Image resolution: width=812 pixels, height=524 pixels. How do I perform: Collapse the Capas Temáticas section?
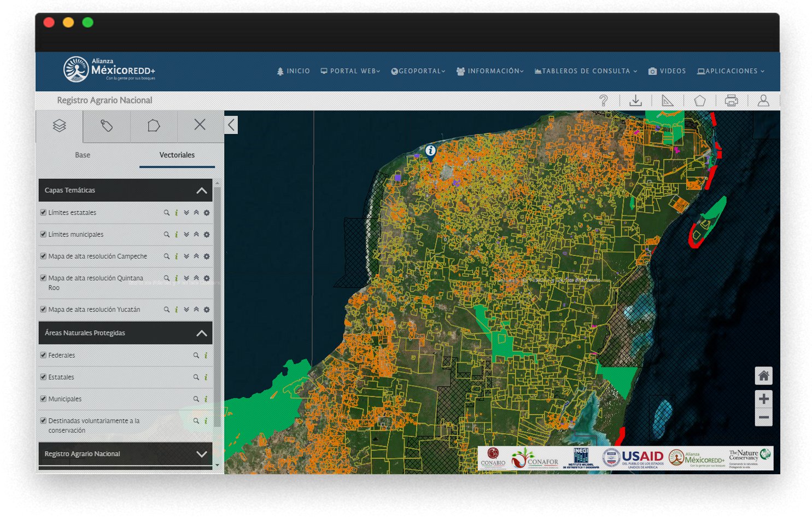201,190
